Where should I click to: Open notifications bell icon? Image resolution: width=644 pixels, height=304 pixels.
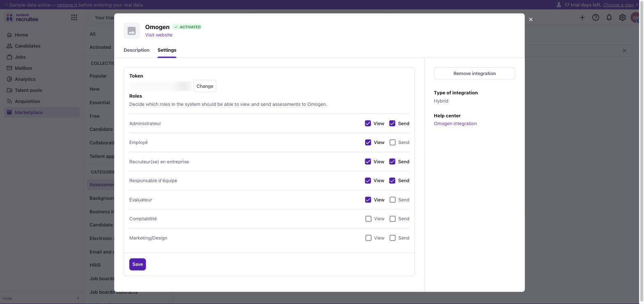[x=609, y=18]
